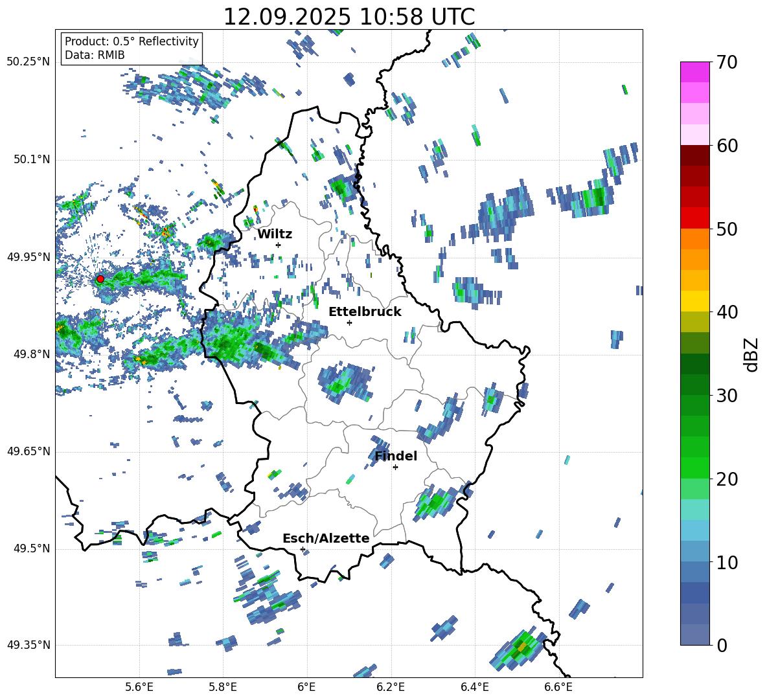Click the title 12.09.2025 10:58 UTC
767x700 pixels.
coord(349,17)
